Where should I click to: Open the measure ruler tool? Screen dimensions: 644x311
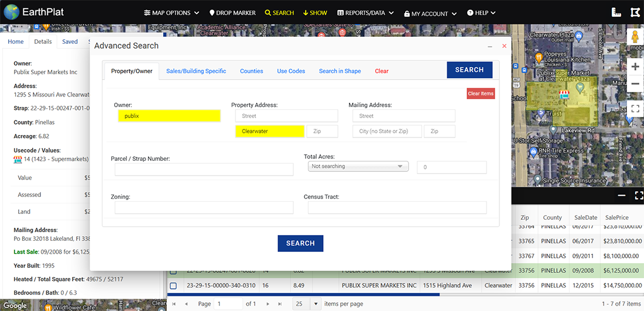click(x=616, y=12)
